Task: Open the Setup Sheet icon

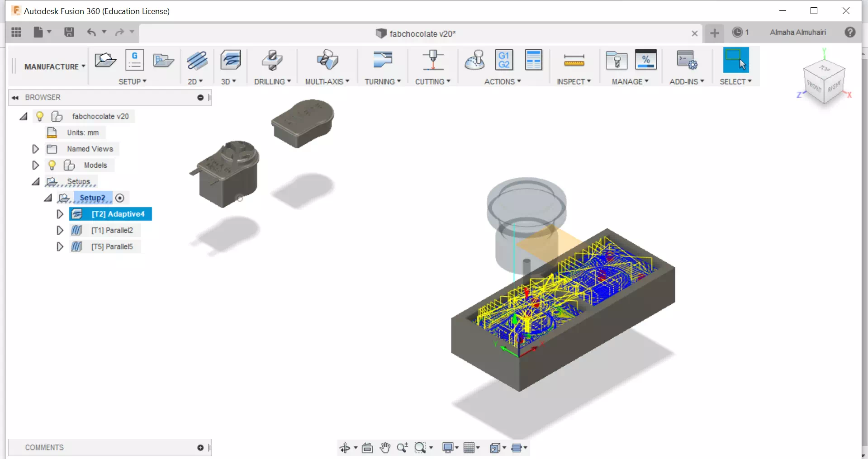Action: click(534, 60)
